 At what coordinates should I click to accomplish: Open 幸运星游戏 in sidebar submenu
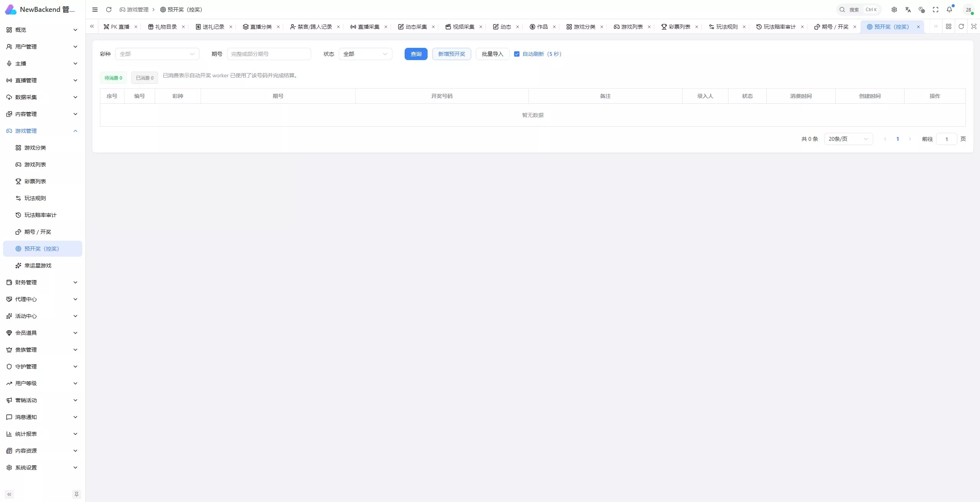(42, 266)
